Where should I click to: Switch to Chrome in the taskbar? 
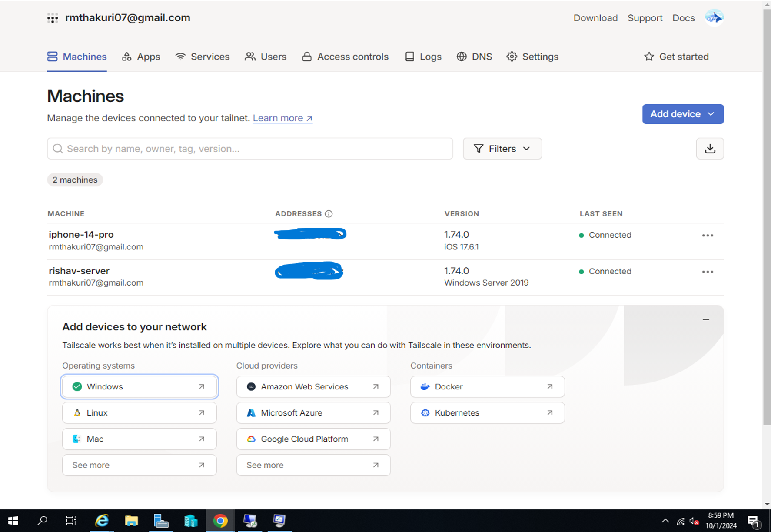220,520
